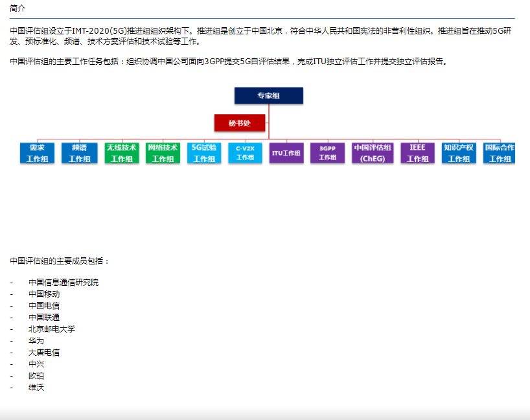Select the list entry 北京邮电大学
Viewport: 530px width, 420px height.
coord(52,329)
